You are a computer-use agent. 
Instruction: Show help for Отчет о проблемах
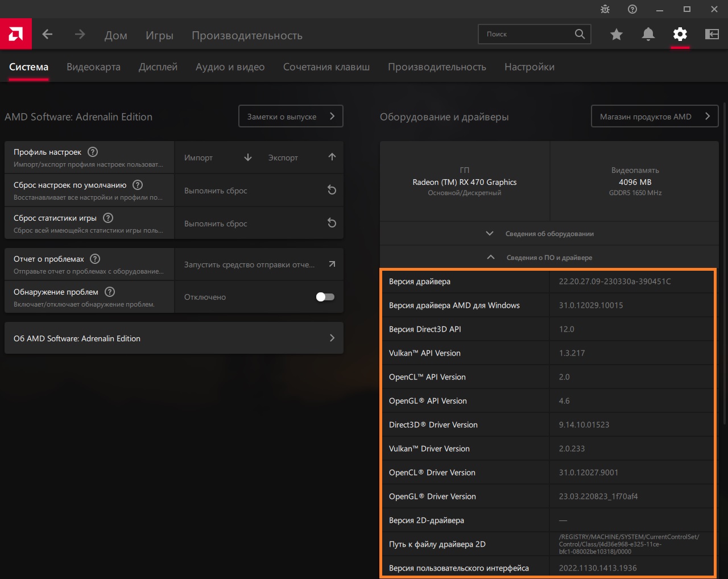[x=95, y=259]
